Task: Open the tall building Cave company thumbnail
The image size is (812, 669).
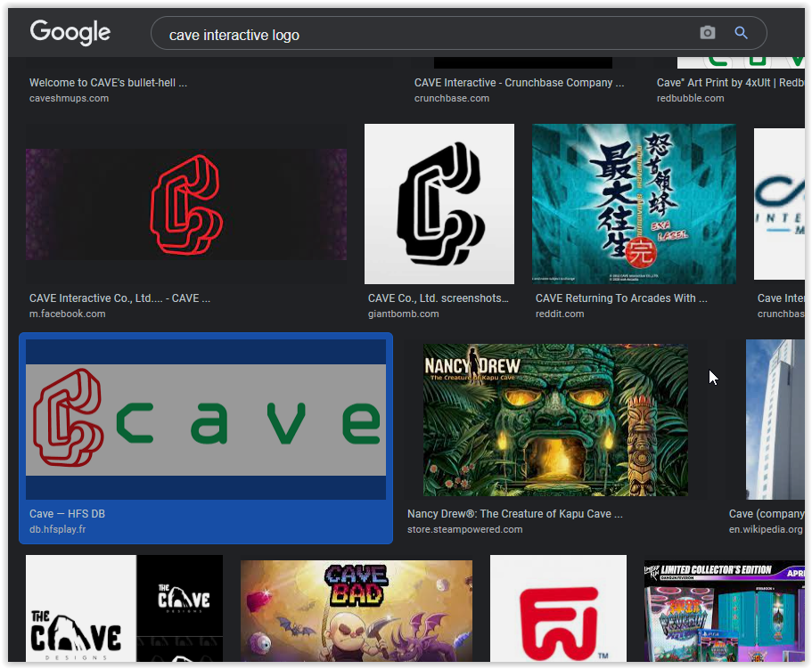Action: 775,420
